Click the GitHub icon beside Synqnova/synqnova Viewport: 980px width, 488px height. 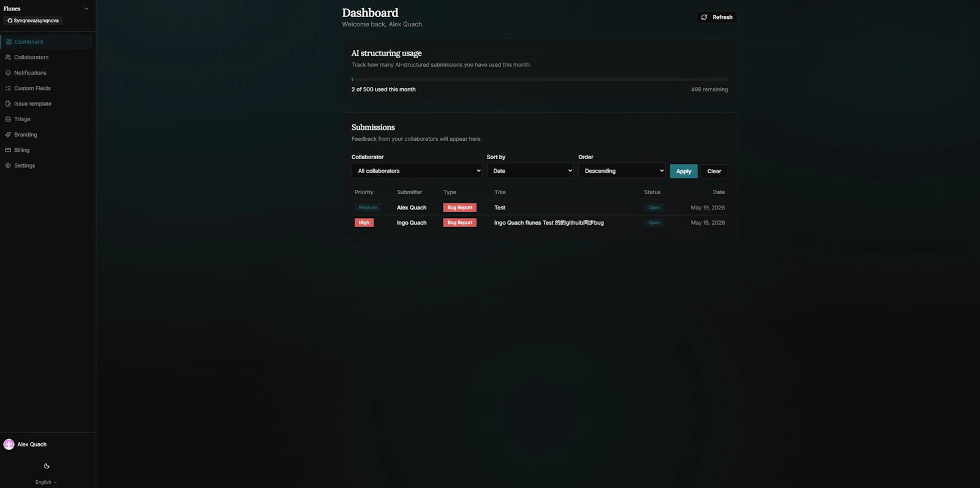(10, 21)
